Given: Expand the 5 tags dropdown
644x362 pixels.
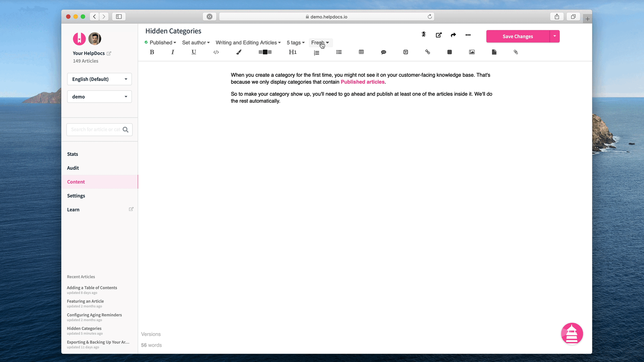Looking at the screenshot, I should (x=296, y=43).
